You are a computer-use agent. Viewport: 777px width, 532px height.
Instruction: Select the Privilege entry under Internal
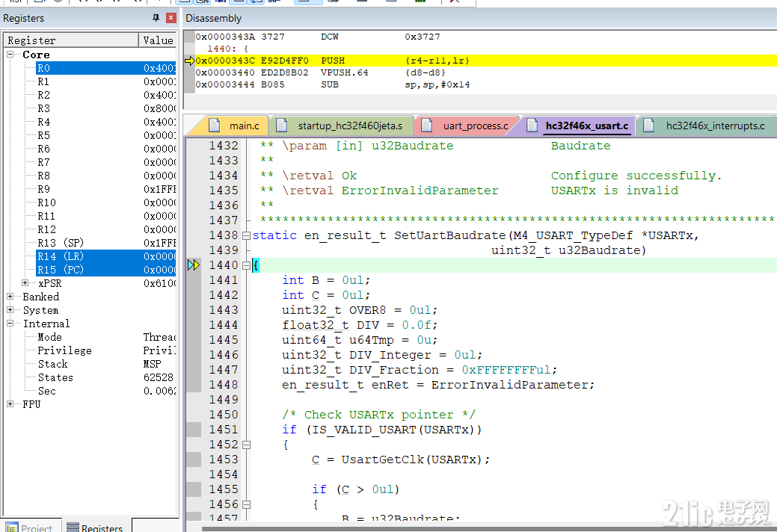point(106,350)
